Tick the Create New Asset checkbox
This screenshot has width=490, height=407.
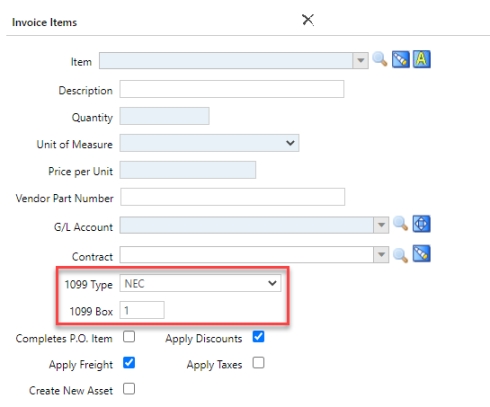tap(129, 389)
